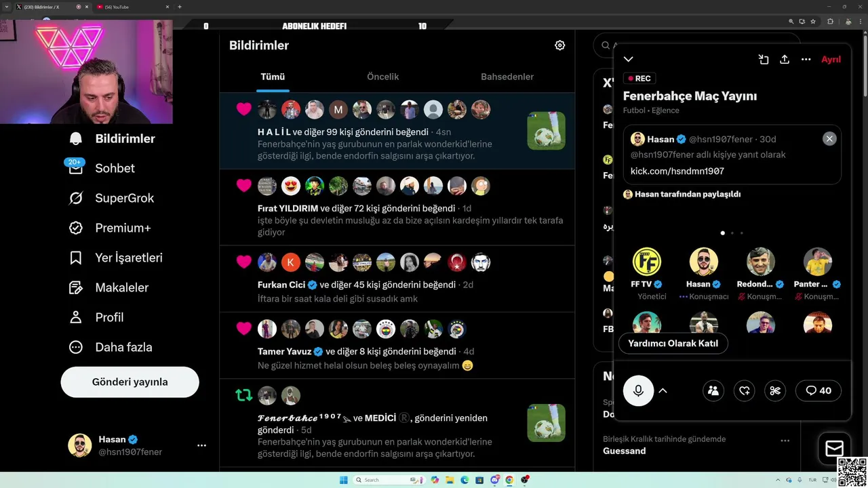
Task: Open football thumbnail in first notification
Action: coord(546,131)
